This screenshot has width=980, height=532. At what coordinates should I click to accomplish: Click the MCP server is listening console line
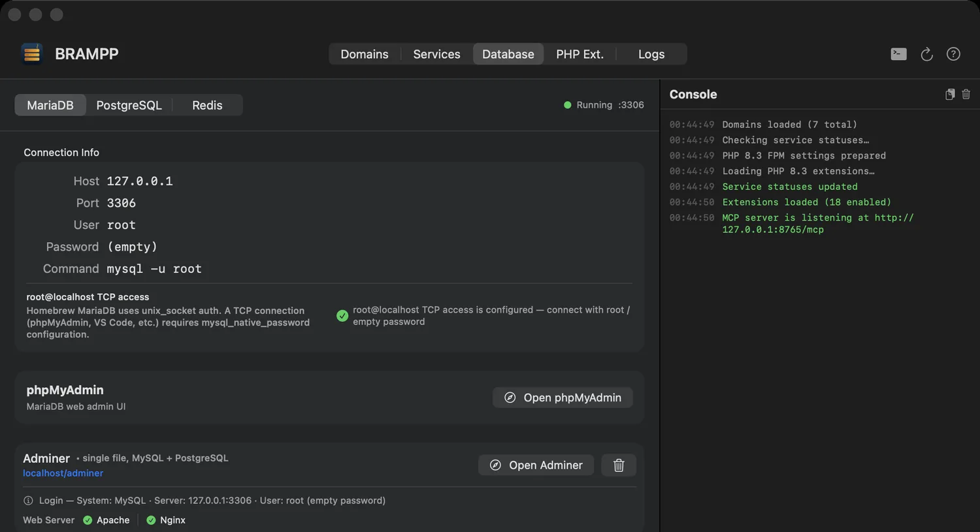click(818, 224)
